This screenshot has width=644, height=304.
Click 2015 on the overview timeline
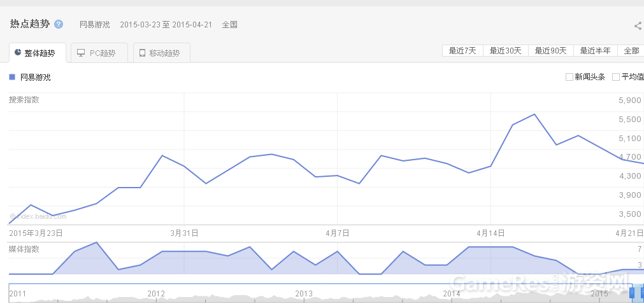point(599,294)
